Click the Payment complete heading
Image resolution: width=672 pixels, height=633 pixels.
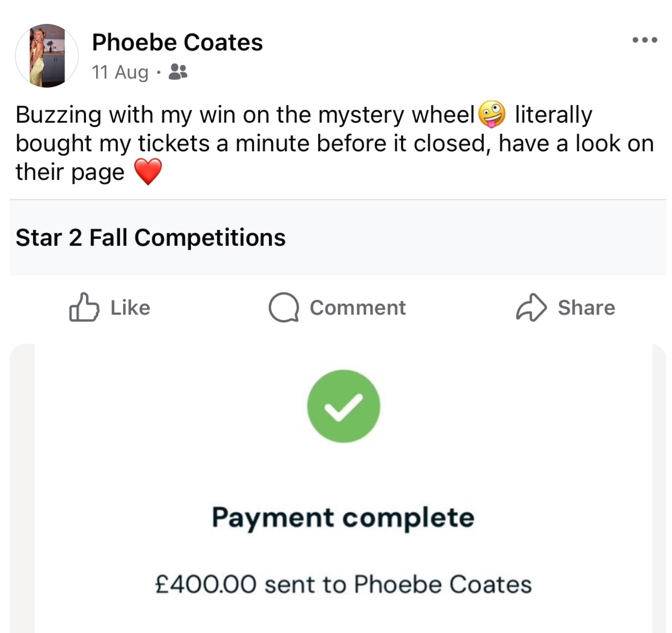coord(343,517)
